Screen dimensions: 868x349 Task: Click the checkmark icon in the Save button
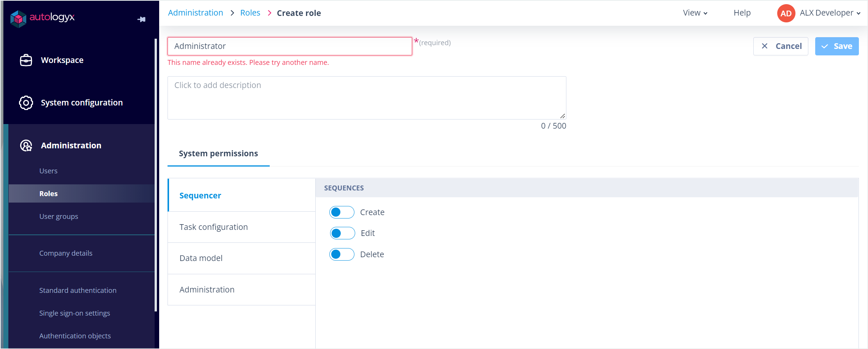825,46
